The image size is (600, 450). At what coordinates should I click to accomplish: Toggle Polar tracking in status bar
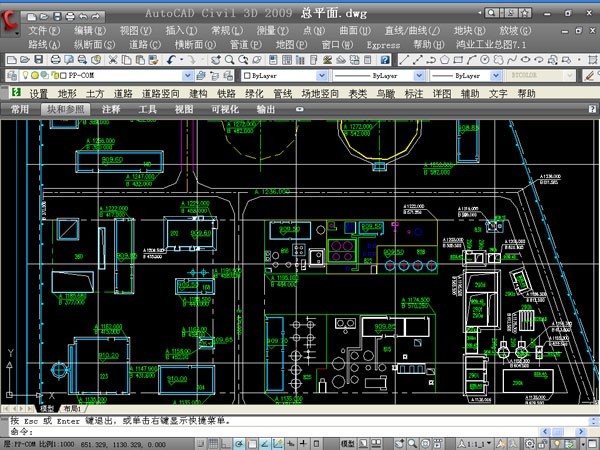tap(238, 443)
